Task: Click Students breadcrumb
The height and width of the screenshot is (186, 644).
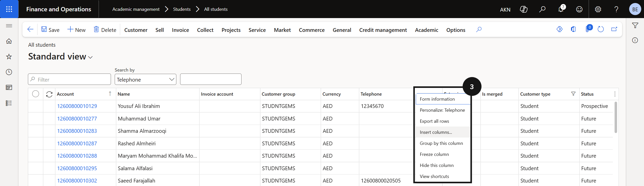Action: [x=182, y=9]
